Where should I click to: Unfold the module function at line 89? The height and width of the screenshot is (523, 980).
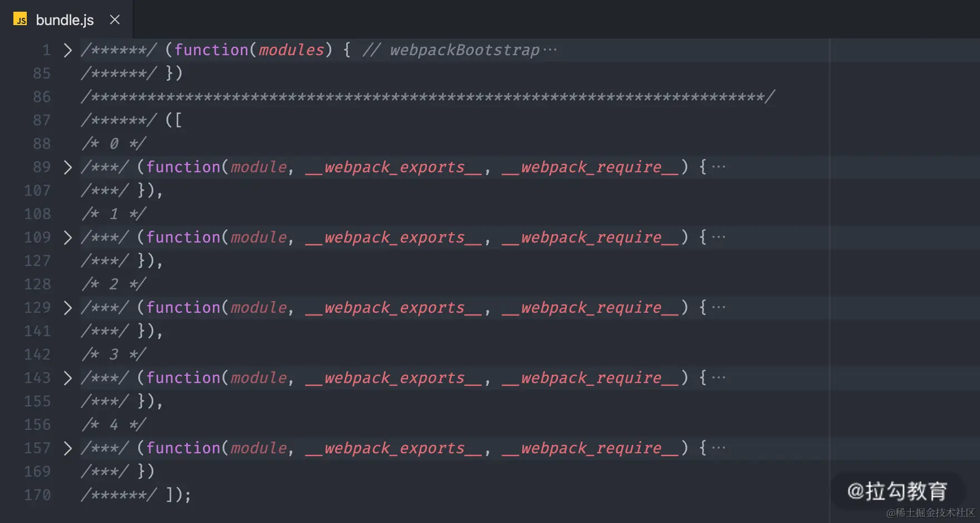click(67, 167)
